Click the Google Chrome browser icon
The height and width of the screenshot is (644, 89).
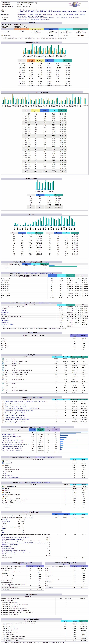[3, 486]
